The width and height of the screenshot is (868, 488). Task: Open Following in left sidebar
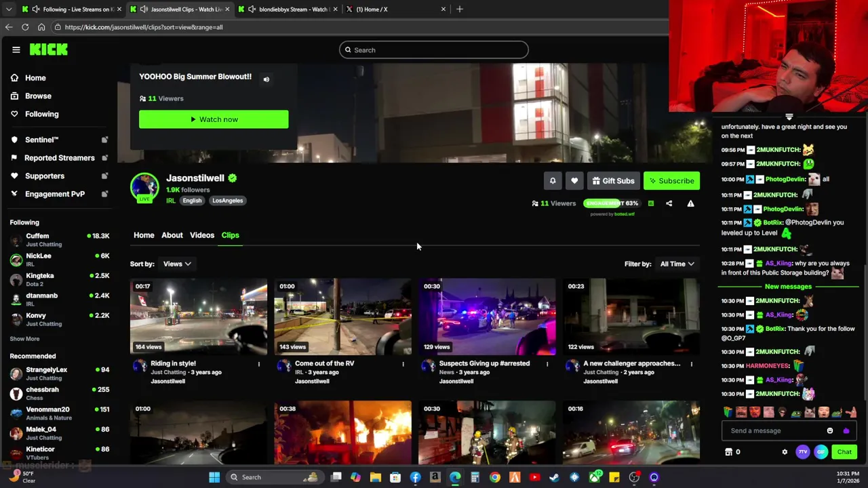point(41,114)
